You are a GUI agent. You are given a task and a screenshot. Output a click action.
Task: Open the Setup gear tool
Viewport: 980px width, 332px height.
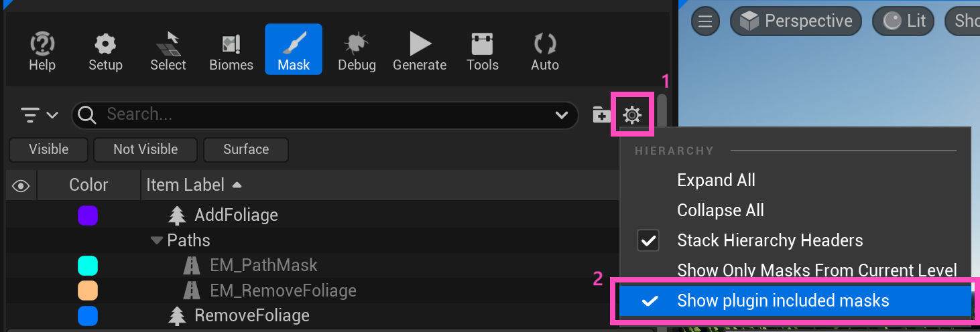105,51
